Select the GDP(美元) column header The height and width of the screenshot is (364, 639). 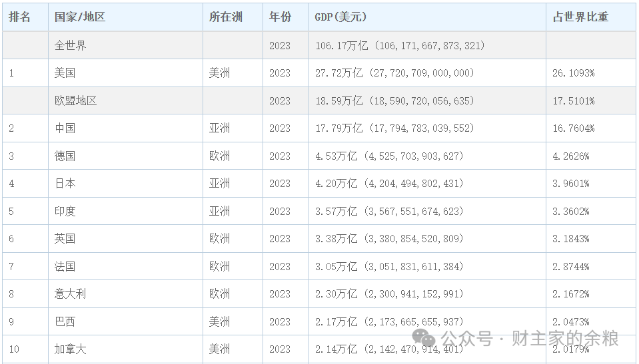340,17
